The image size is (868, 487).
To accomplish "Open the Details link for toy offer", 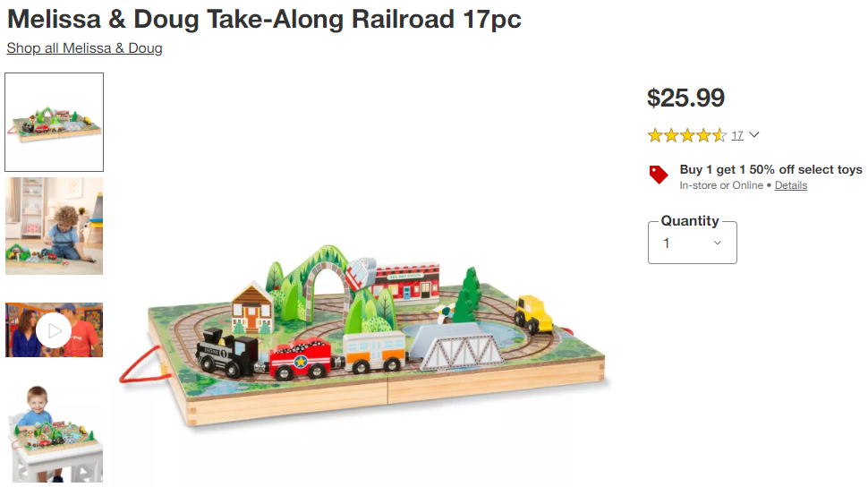I will click(790, 185).
